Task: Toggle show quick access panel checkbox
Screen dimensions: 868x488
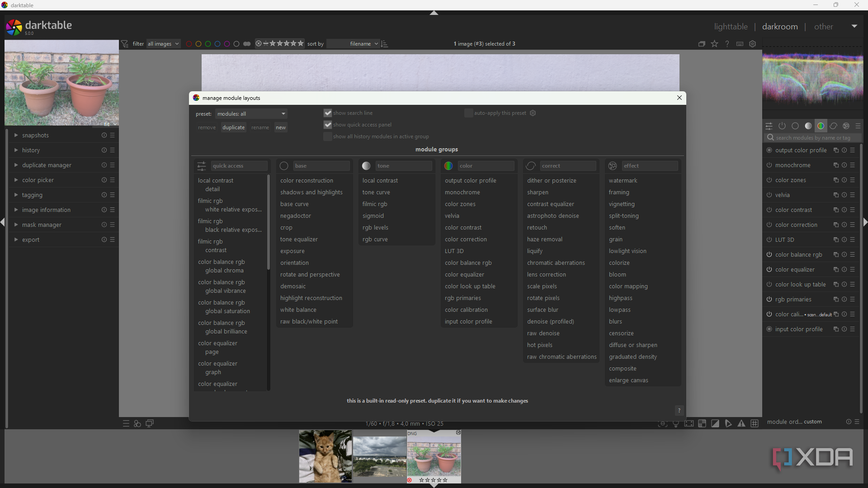Action: tap(328, 125)
